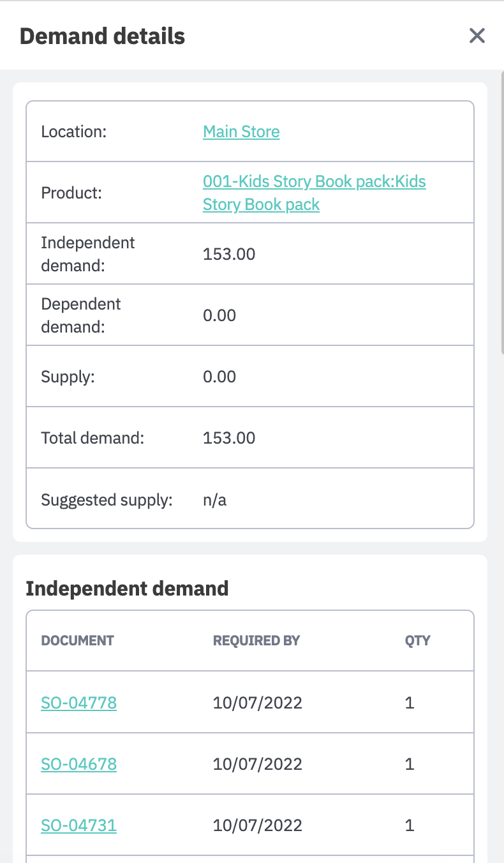
Task: Click the quantity cell for SO-04678
Action: click(410, 764)
